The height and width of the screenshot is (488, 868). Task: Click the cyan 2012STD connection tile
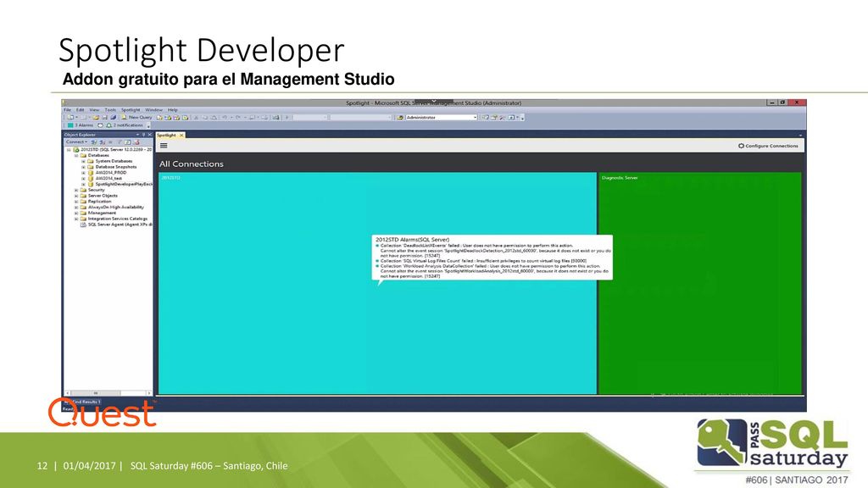pyautogui.click(x=377, y=283)
